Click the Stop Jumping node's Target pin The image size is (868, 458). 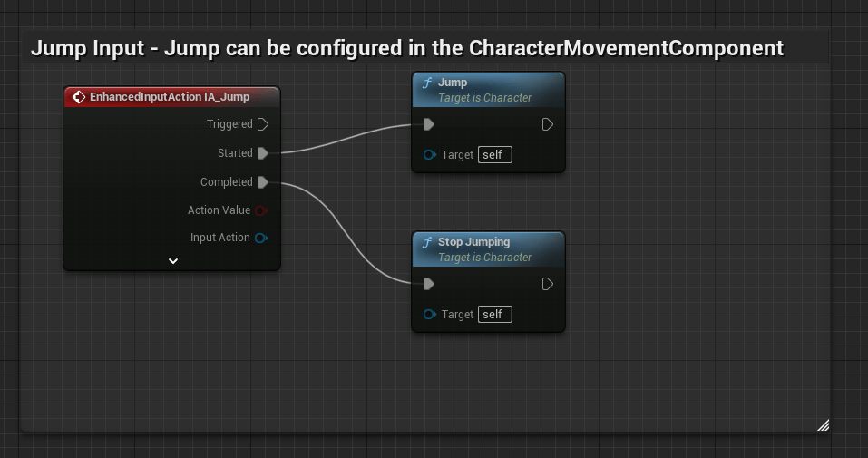[x=430, y=314]
